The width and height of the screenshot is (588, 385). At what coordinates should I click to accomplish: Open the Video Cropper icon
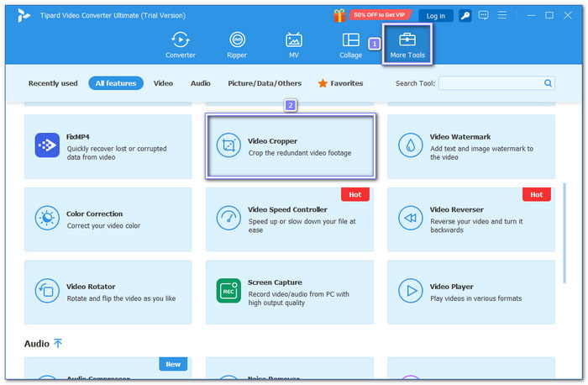[228, 145]
